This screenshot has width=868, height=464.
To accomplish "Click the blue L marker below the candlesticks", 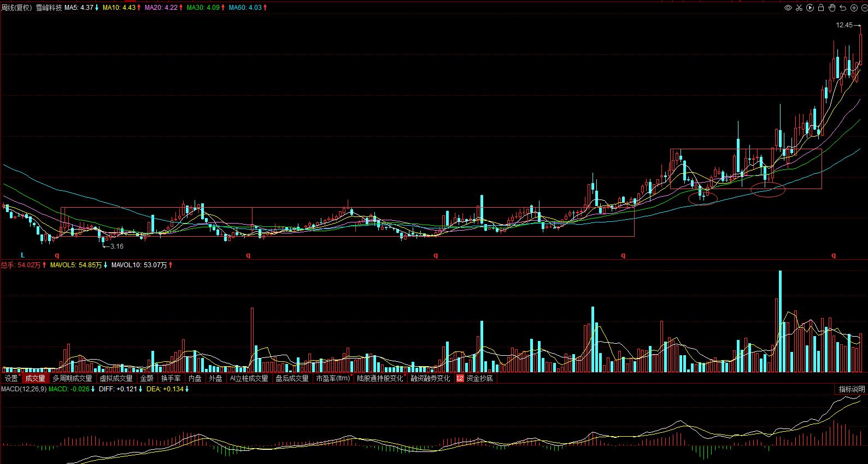I will pos(23,255).
